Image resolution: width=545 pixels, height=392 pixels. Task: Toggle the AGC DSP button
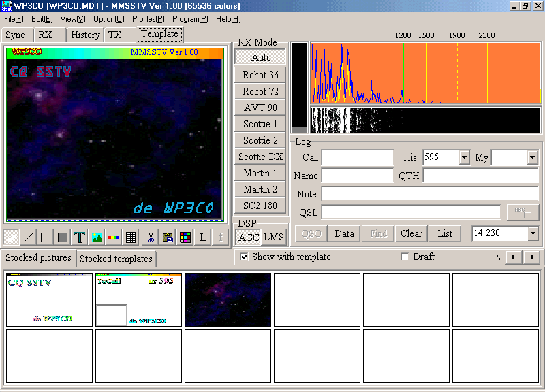click(249, 237)
